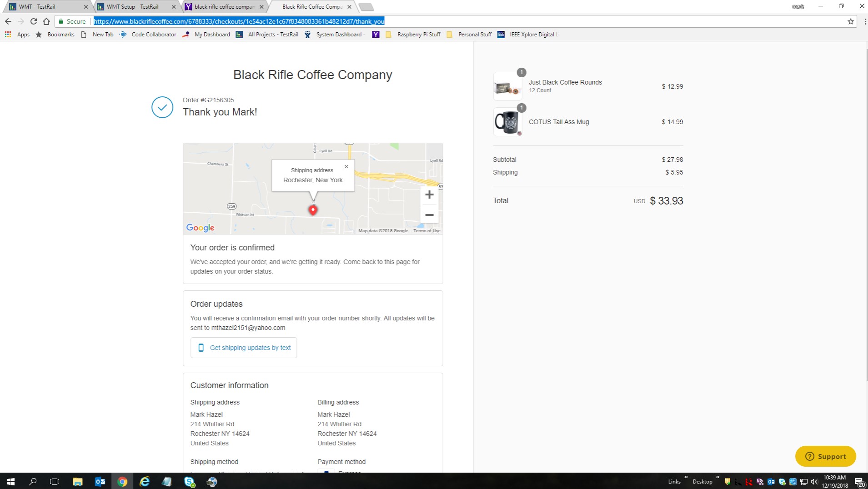Zoom in on the map with plus
The height and width of the screenshot is (489, 868).
tap(429, 195)
